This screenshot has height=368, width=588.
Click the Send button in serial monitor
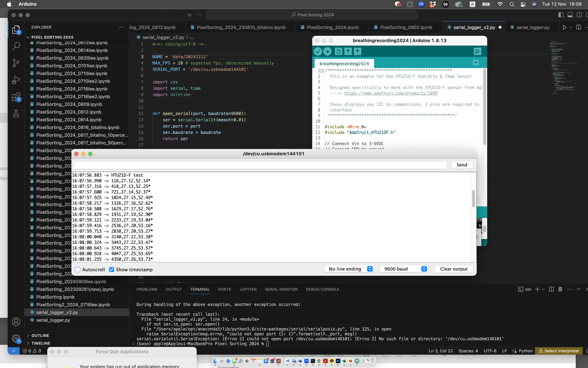(462, 165)
